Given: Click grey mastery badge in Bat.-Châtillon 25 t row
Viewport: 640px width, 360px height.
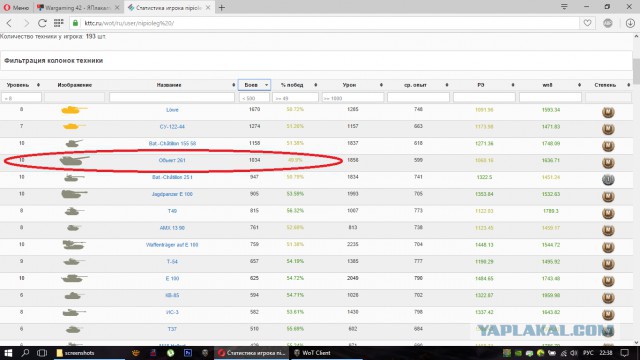Looking at the screenshot, I should coord(608,180).
